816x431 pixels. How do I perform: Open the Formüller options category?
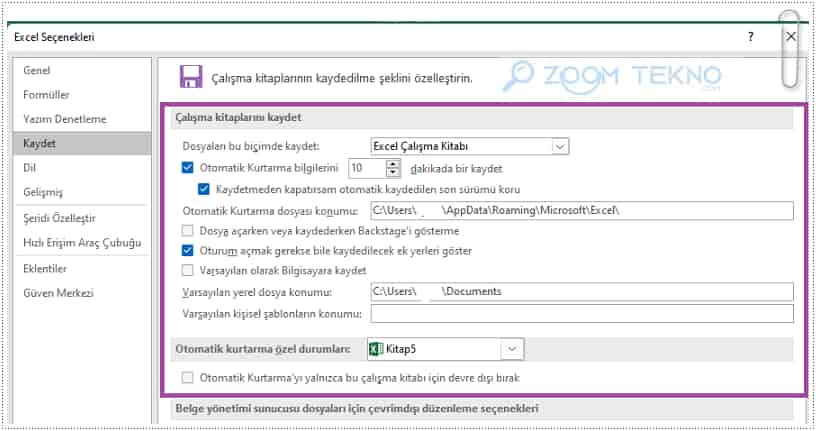pos(46,95)
